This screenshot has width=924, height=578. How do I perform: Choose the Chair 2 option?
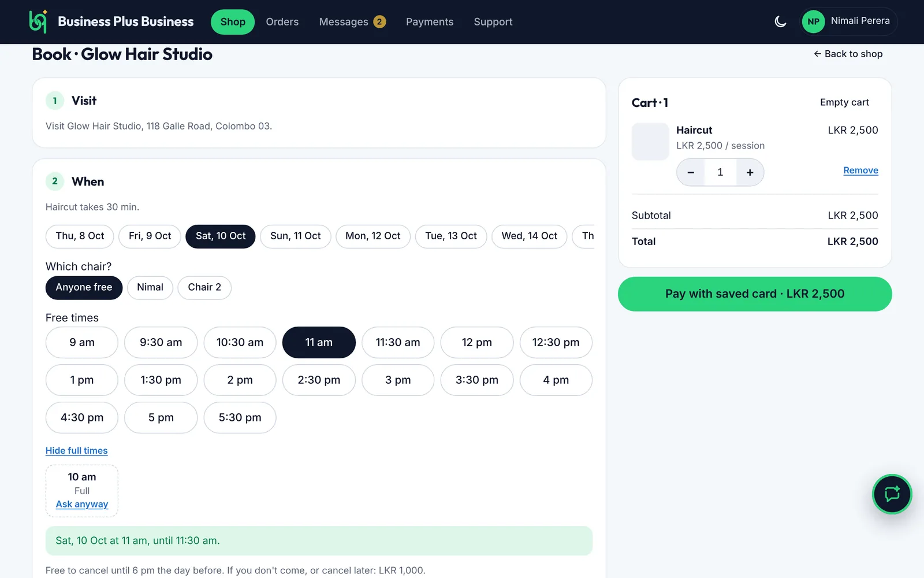[x=204, y=288]
